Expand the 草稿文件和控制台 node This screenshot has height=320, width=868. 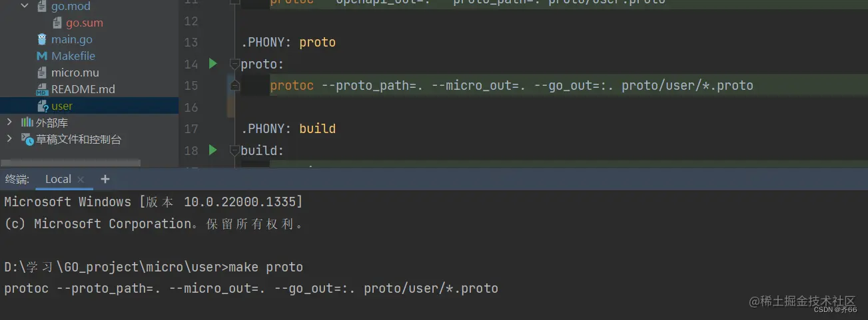(9, 139)
